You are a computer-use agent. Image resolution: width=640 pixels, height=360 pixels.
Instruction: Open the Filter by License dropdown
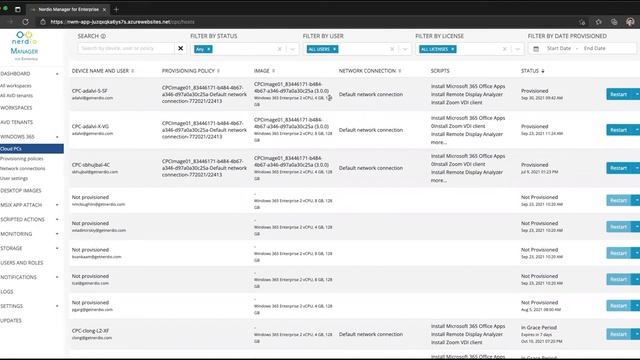click(517, 49)
